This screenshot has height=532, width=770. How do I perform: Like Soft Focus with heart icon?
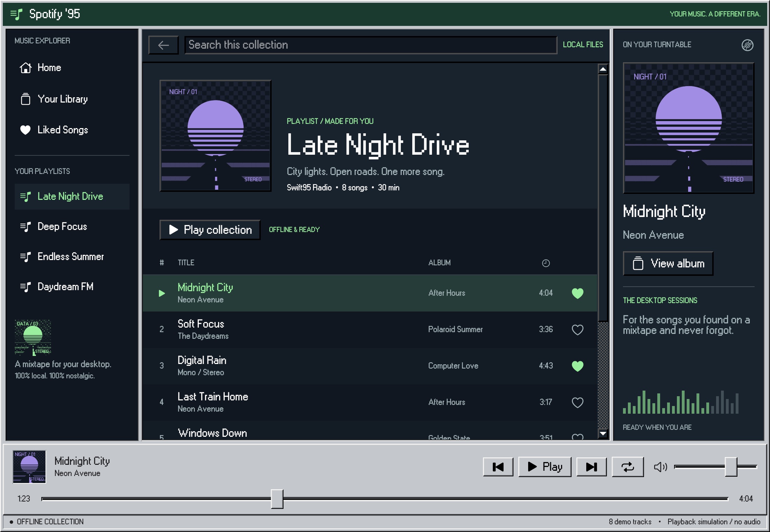click(577, 329)
